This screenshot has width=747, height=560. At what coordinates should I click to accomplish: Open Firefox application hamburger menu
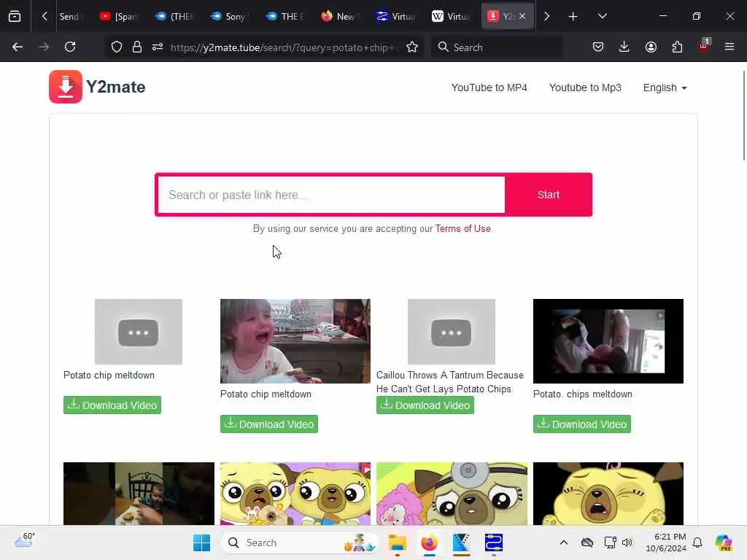point(729,47)
